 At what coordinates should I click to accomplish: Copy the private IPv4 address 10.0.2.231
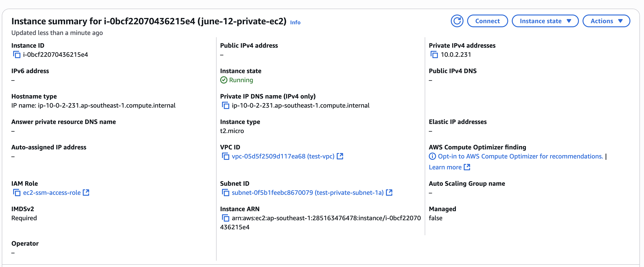click(434, 54)
